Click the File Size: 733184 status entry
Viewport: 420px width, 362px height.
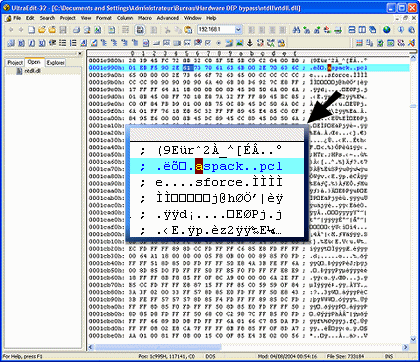tap(344, 356)
